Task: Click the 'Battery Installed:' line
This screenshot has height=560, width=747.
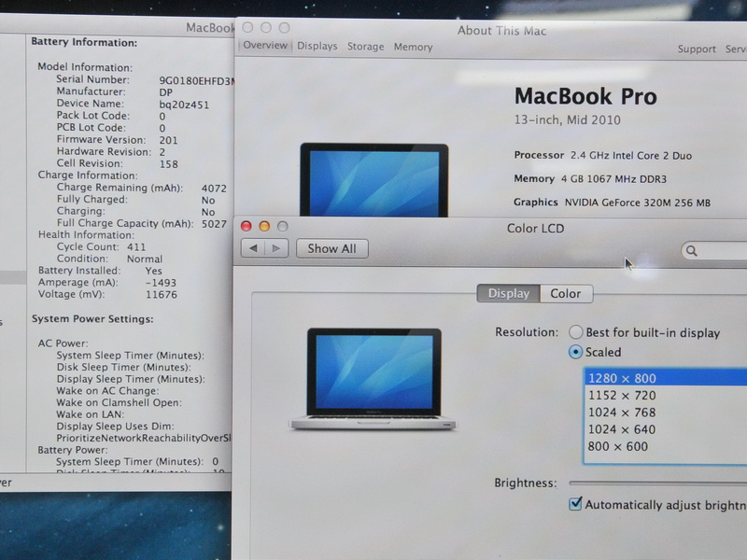Action: tap(100, 271)
